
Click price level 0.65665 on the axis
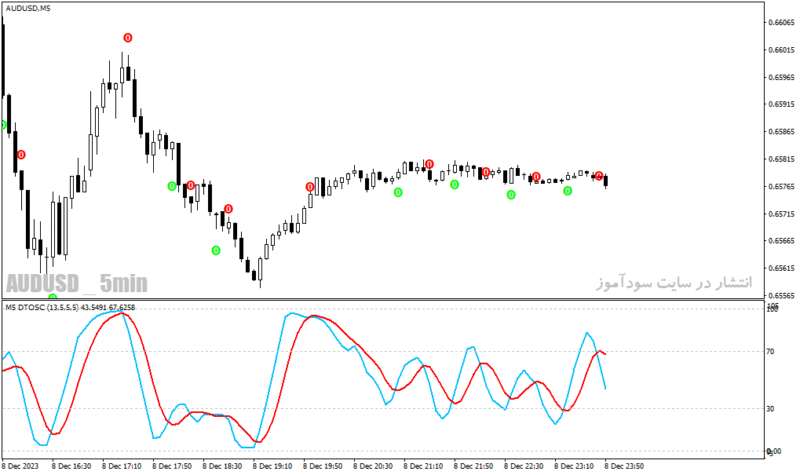click(781, 241)
